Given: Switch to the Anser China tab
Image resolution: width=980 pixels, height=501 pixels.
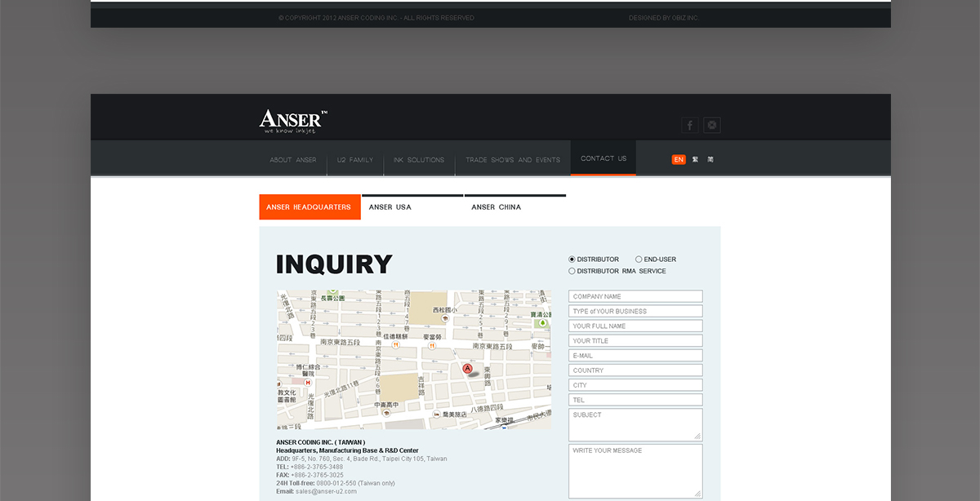Looking at the screenshot, I should click(x=514, y=207).
